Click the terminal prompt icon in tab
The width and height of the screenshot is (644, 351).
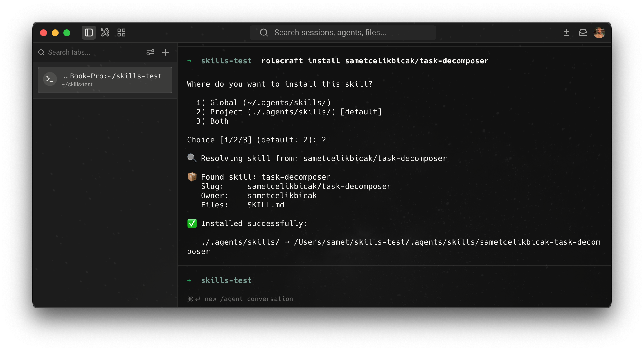[50, 79]
